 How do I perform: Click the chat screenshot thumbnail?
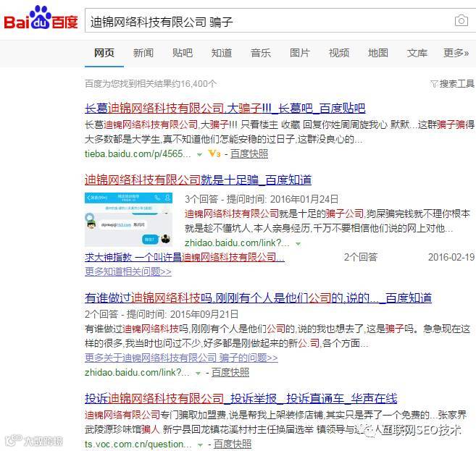[129, 219]
